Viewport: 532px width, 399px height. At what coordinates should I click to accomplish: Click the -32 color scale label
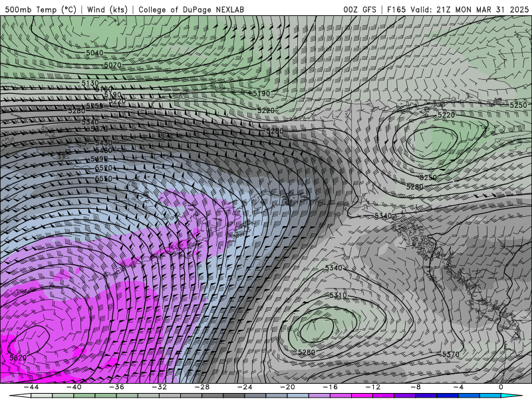point(159,387)
